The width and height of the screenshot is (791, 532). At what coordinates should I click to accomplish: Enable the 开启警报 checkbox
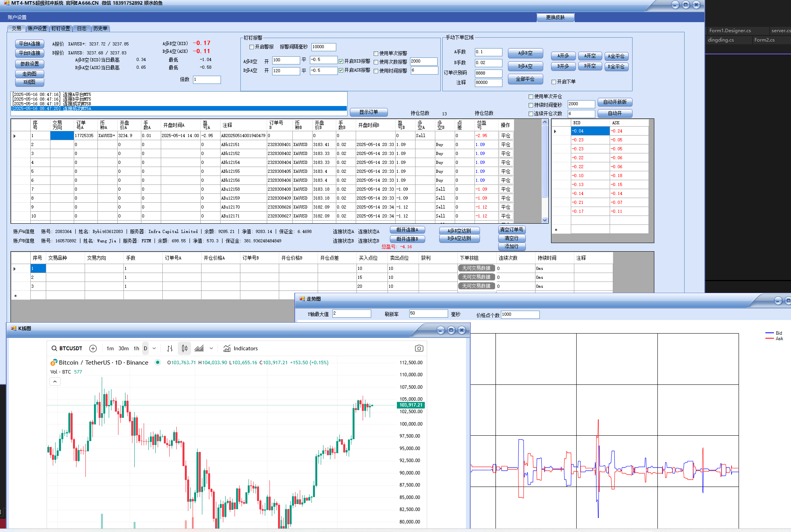[252, 47]
